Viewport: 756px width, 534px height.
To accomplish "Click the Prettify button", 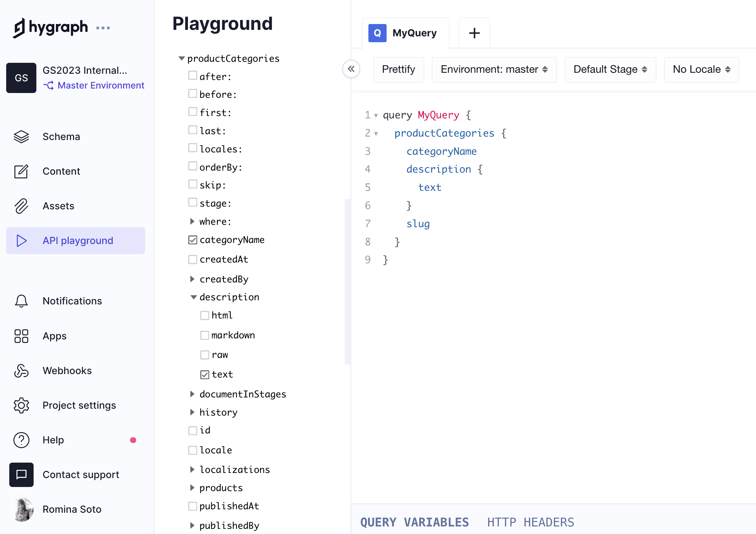I will pos(398,70).
